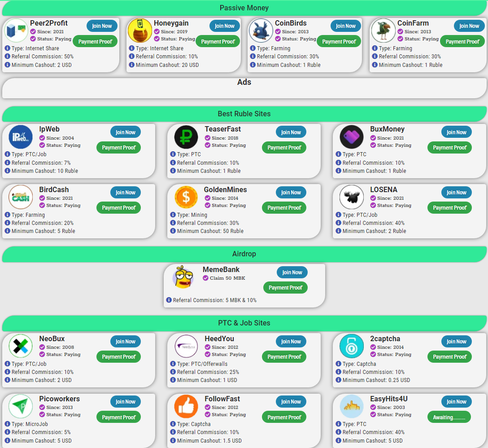Join Now on CoinFarm card
The height and width of the screenshot is (448, 488).
point(469,26)
